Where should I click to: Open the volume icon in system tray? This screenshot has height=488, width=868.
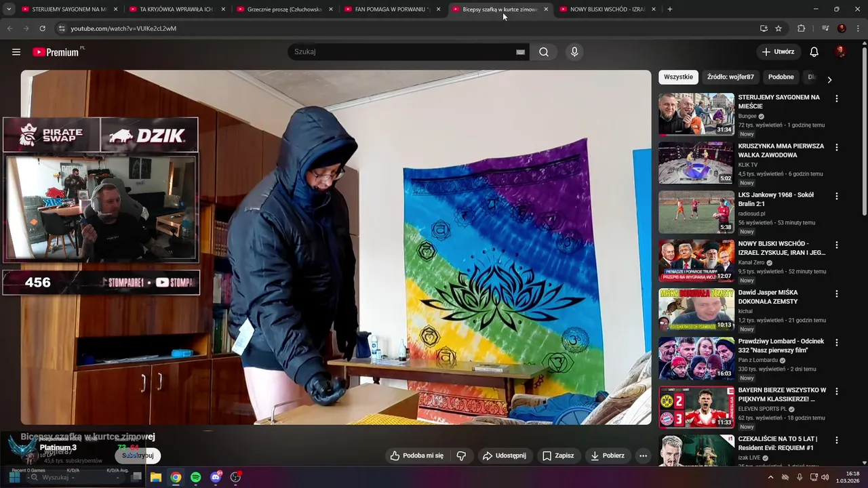(825, 477)
